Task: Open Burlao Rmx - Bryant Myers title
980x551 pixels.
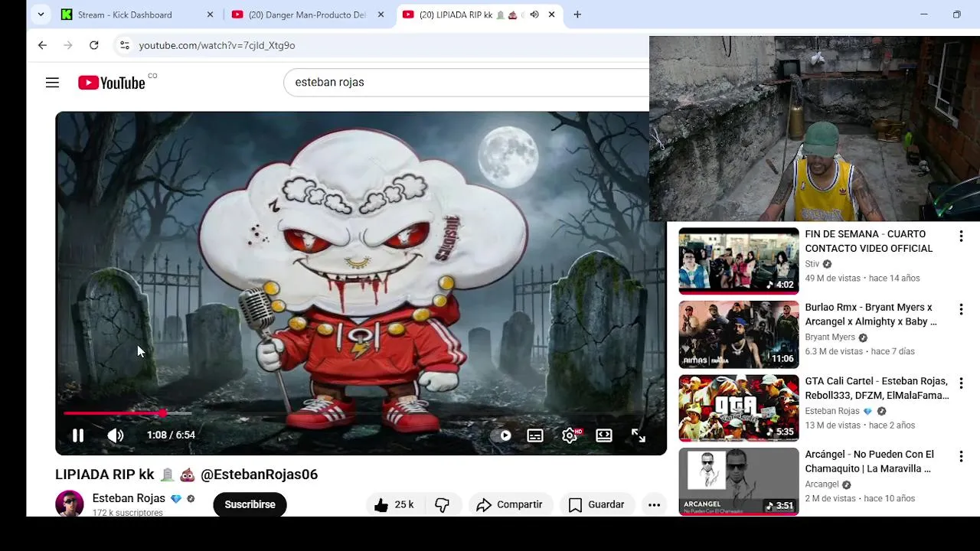Action: pos(871,315)
